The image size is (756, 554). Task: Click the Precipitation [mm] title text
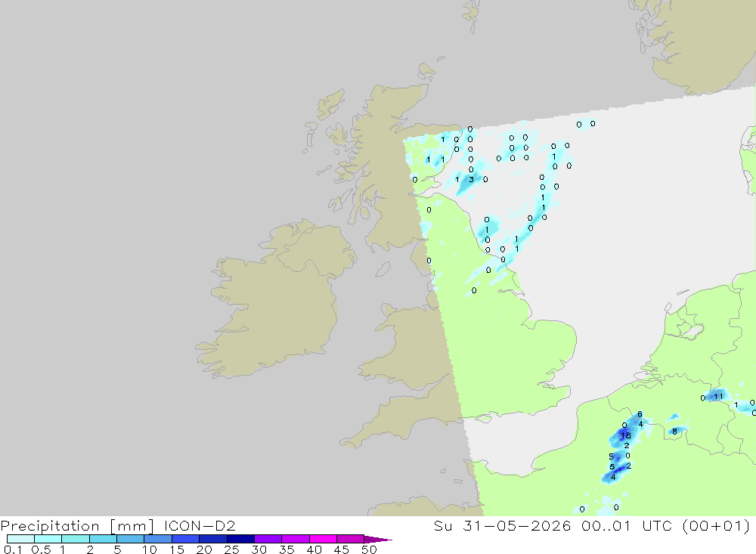pos(77,525)
